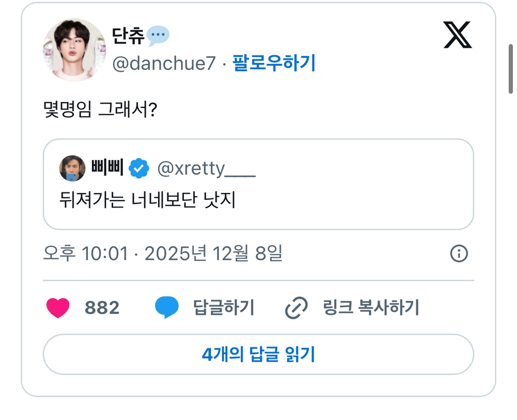This screenshot has width=517, height=420.
Task: Click the 답글하기 reply label
Action: tap(224, 307)
